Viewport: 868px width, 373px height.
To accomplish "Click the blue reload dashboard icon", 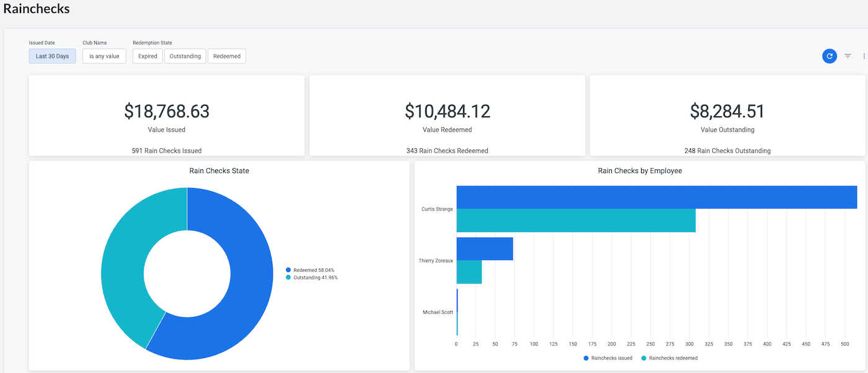I will [x=830, y=56].
